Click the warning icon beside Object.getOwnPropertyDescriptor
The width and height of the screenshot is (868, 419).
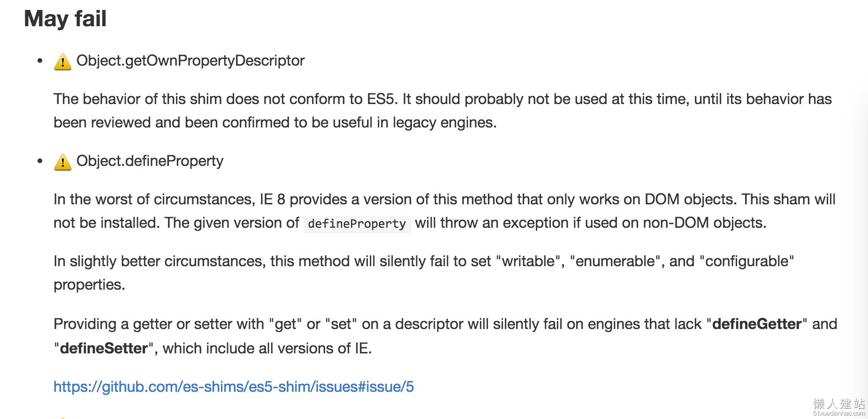pyautogui.click(x=62, y=61)
